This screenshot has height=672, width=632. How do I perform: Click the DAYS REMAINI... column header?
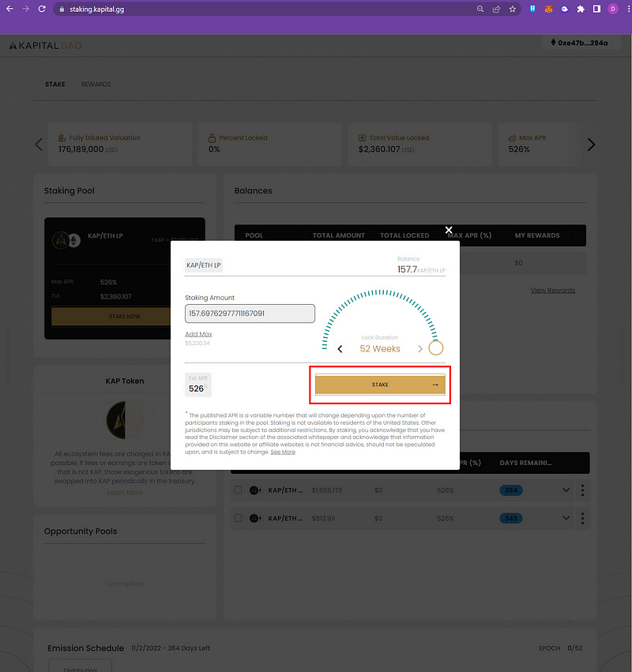(x=525, y=463)
